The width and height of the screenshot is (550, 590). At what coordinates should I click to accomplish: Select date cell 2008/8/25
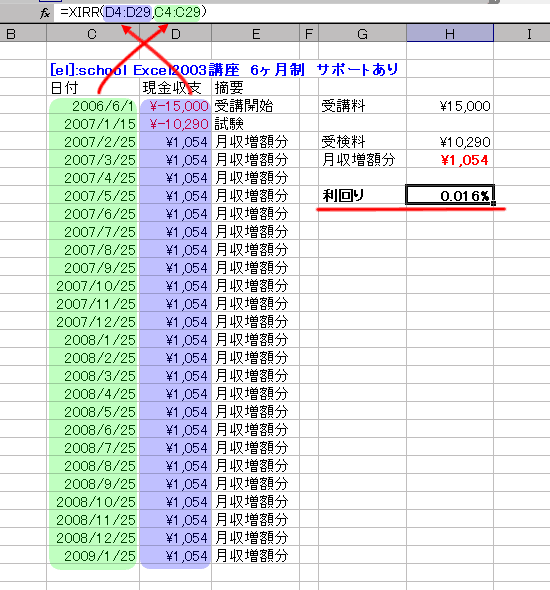[93, 466]
